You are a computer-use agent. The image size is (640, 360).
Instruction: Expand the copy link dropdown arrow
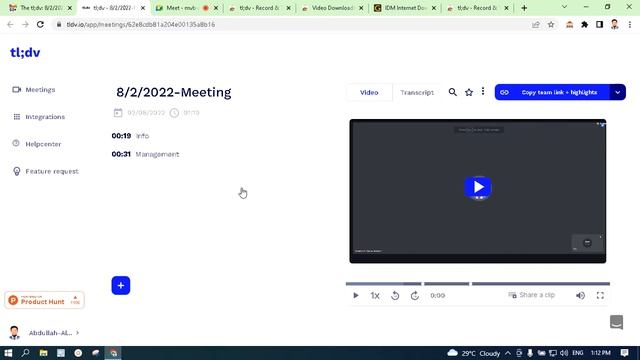click(618, 92)
